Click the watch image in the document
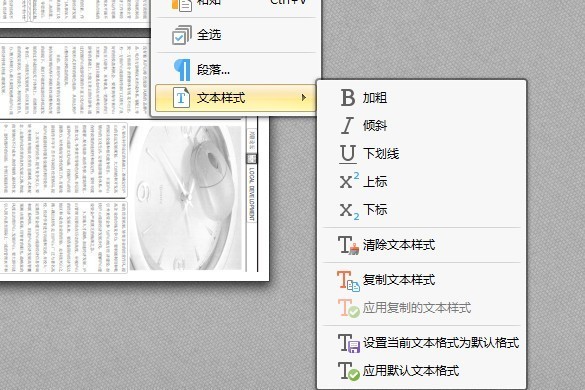This screenshot has width=585, height=390. 185,197
